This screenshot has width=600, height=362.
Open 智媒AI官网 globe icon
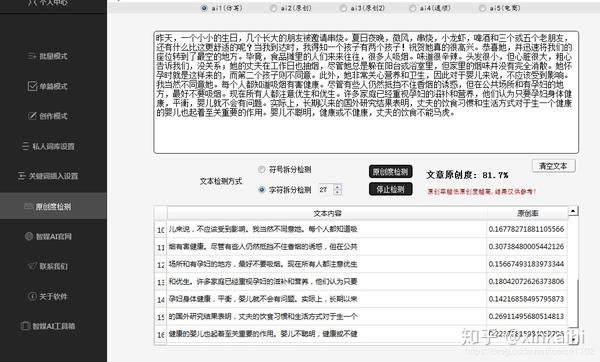point(29,236)
